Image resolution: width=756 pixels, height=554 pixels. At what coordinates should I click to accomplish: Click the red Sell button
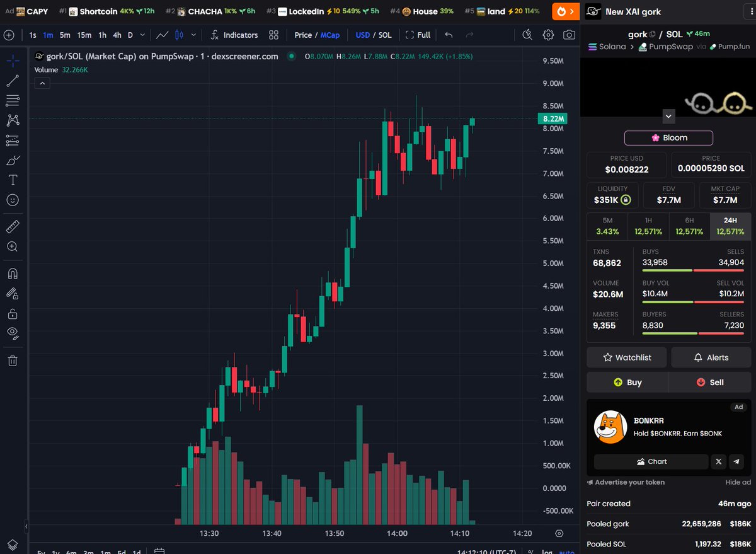pos(710,382)
